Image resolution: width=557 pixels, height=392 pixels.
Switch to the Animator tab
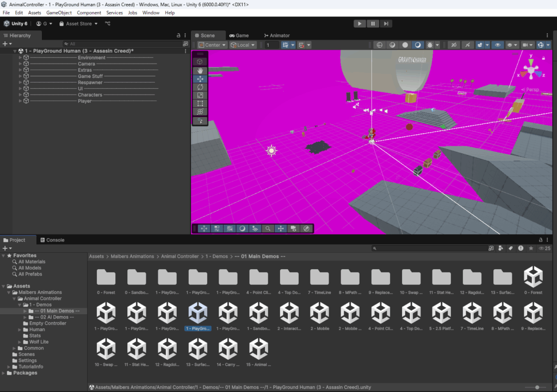[x=277, y=35]
